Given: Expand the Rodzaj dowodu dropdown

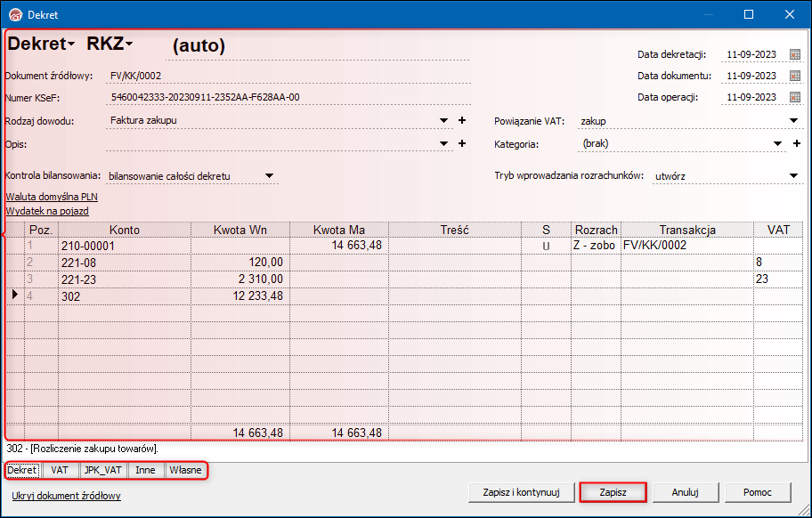Looking at the screenshot, I should [x=444, y=121].
